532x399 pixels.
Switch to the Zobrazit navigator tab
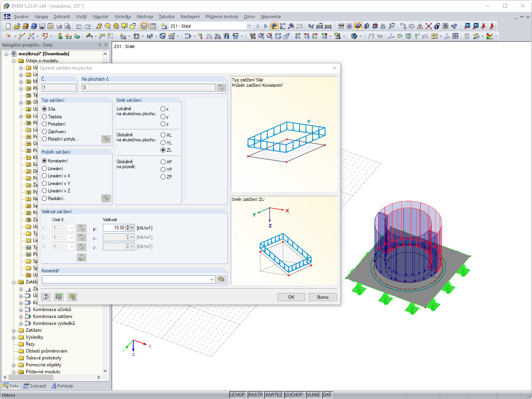tap(35, 386)
